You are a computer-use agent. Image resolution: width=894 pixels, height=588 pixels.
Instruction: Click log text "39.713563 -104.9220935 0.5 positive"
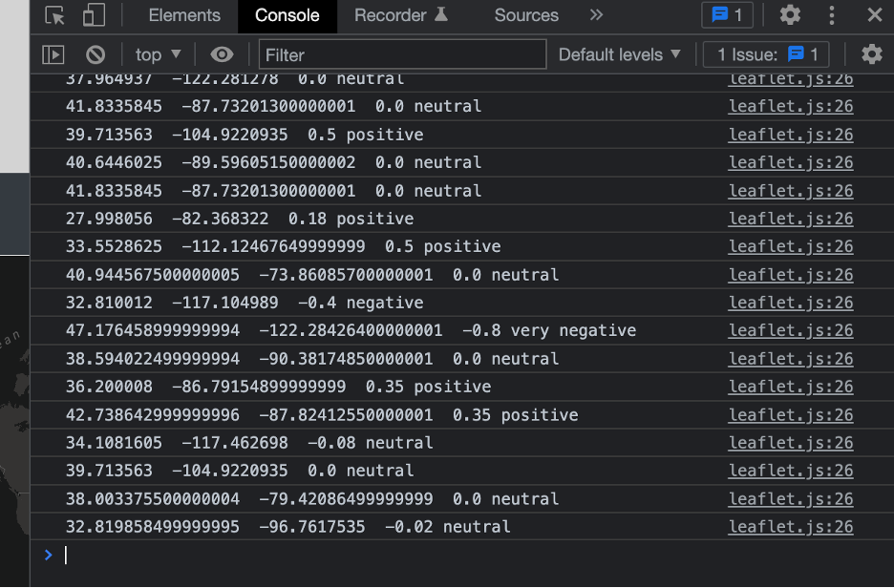click(x=245, y=135)
